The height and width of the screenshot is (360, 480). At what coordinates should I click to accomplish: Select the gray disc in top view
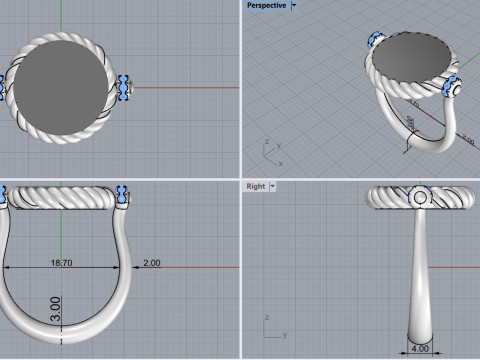61,88
